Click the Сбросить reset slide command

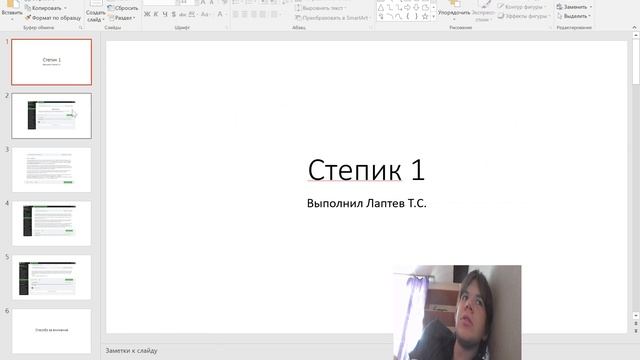[122, 8]
